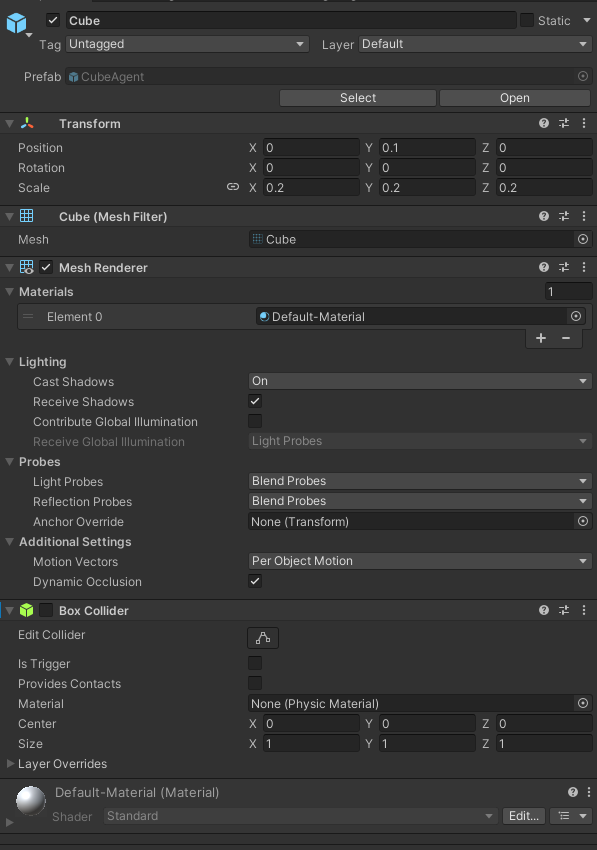This screenshot has width=597, height=850.
Task: Open the Mesh object picker circle
Action: [x=583, y=239]
